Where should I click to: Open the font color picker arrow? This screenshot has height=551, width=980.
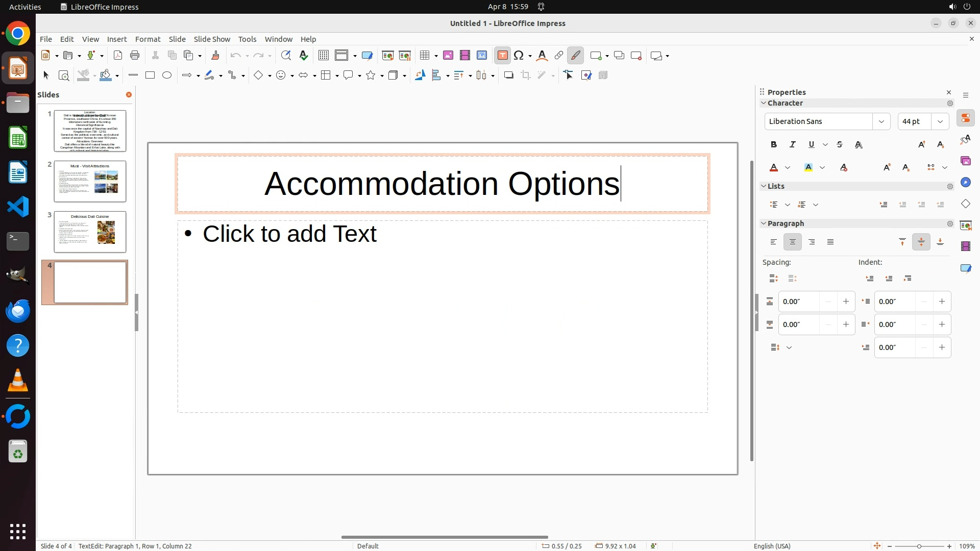[788, 168]
